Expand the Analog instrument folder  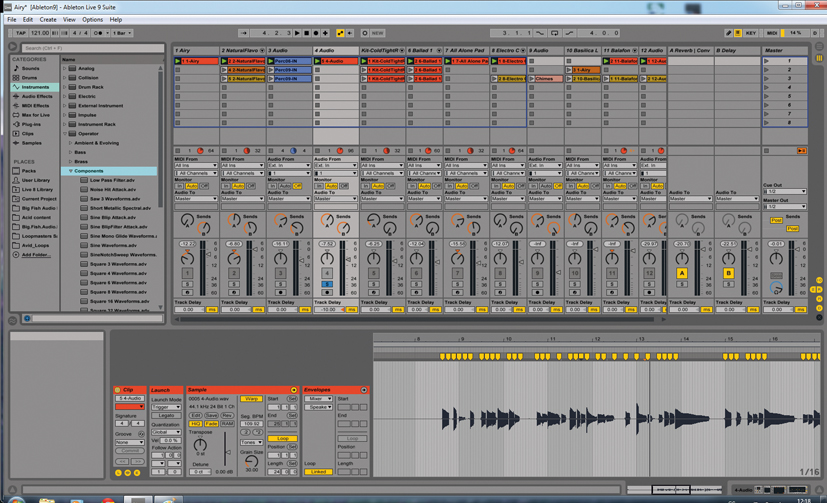(65, 69)
